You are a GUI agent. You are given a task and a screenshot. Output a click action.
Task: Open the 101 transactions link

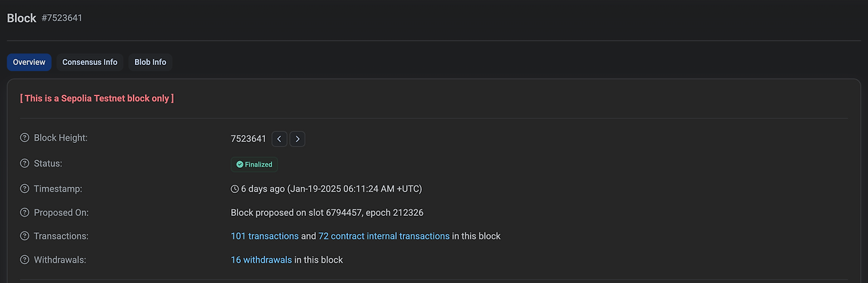tap(264, 236)
